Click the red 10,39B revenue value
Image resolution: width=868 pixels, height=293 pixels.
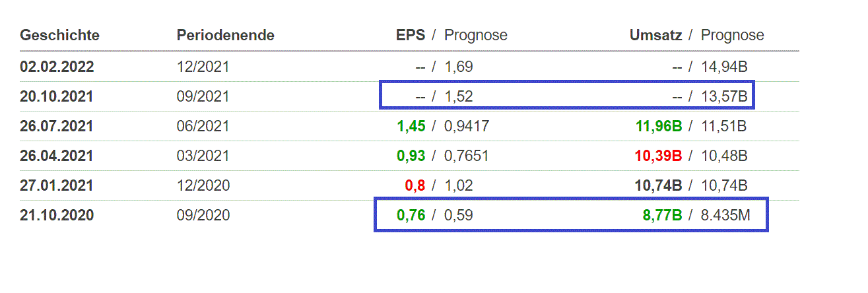658,156
